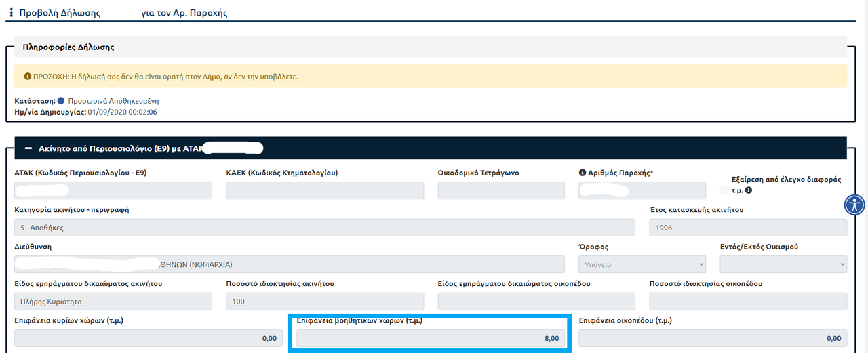Click the Αριθμός Παροχής input field
The width and height of the screenshot is (868, 353).
[642, 190]
